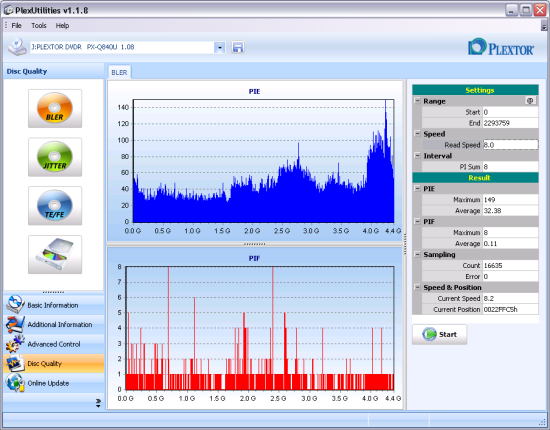Click the Sampling Count value 16635
Screen dimensions: 550x430
[510, 266]
